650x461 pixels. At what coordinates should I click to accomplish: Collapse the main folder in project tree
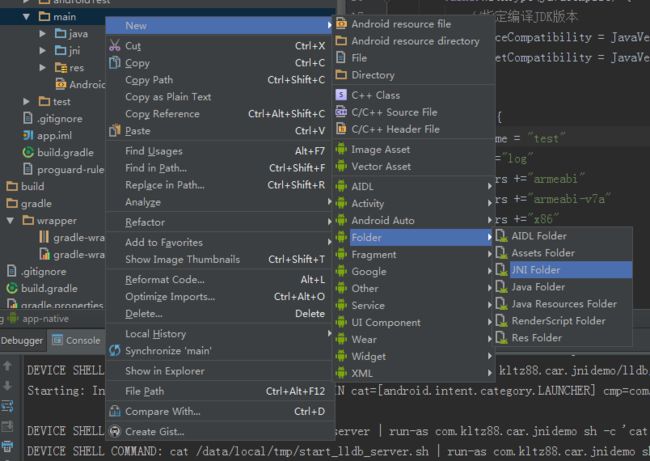coord(27,17)
